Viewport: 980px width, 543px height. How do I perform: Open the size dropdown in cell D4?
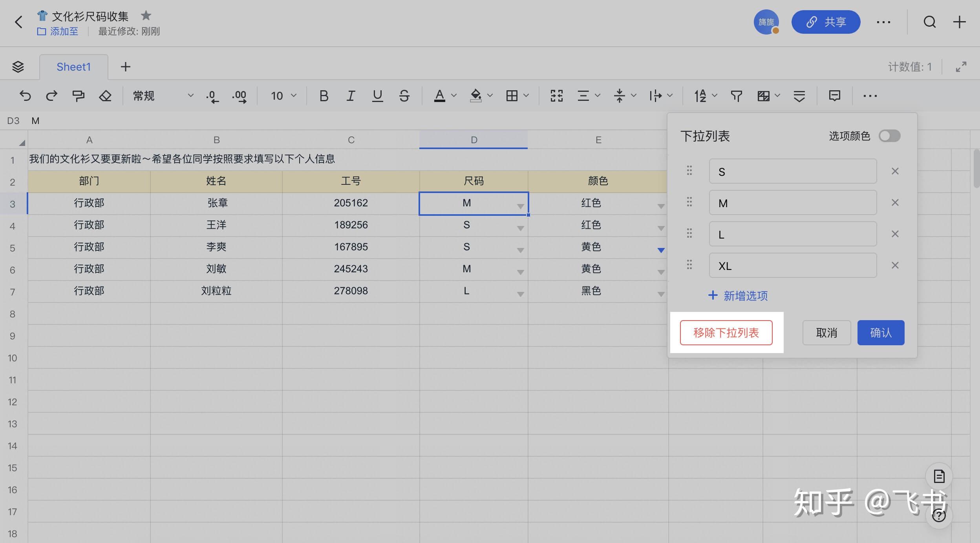click(x=520, y=228)
